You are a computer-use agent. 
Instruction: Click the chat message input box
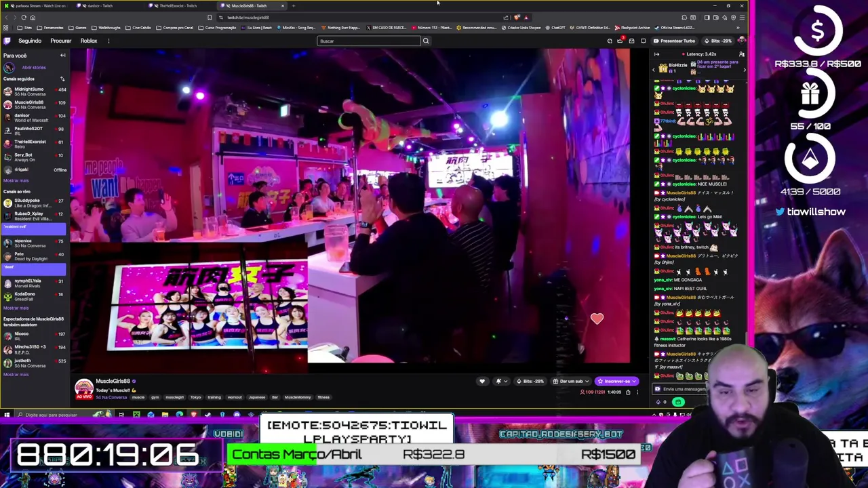[682, 389]
